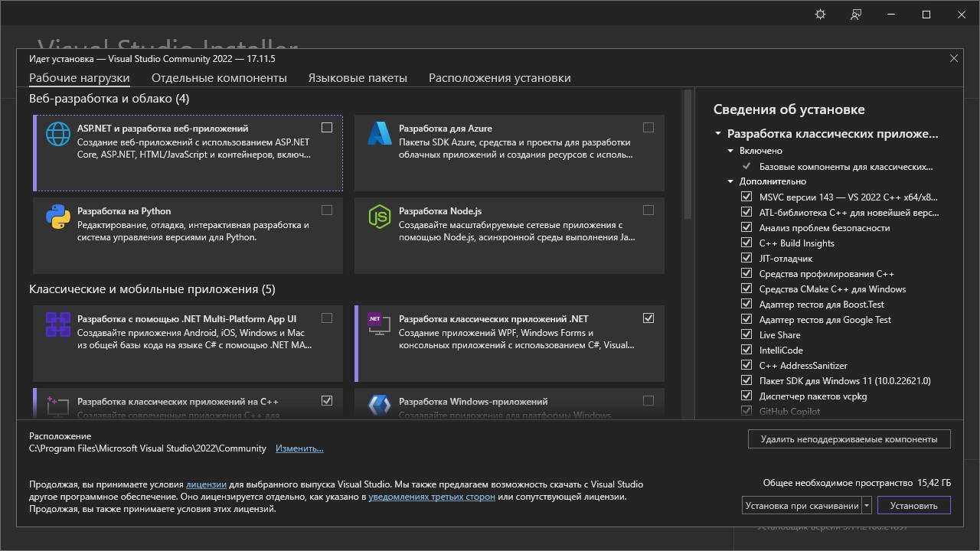The width and height of the screenshot is (980, 551).
Task: Uncheck the .NET desktop development workload
Action: click(648, 318)
